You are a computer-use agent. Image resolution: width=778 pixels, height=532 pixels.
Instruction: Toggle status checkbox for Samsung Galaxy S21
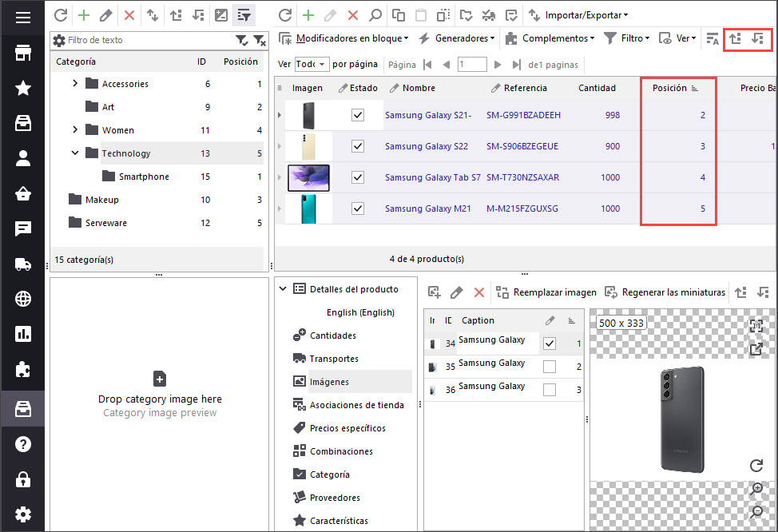(357, 115)
